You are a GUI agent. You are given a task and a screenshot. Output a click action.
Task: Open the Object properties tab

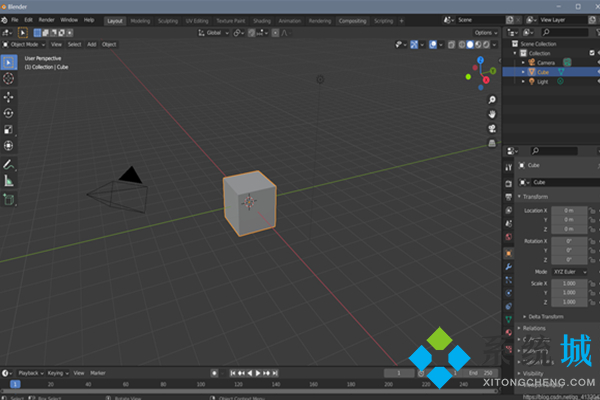pos(509,253)
